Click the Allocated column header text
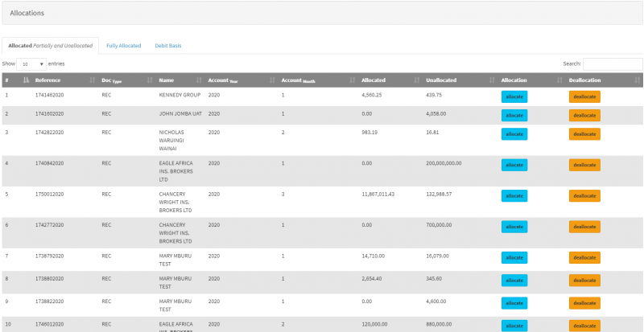The height and width of the screenshot is (332, 644). pos(374,80)
